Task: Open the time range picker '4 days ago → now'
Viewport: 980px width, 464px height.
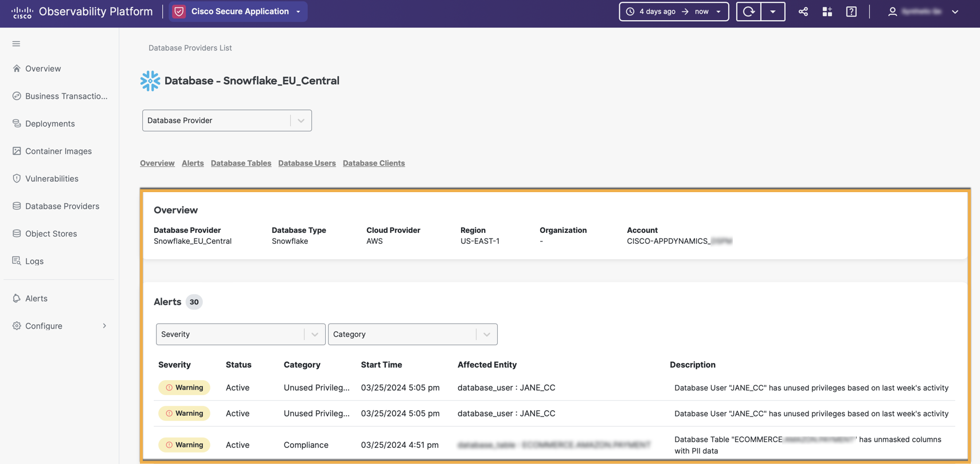Action: coord(674,11)
